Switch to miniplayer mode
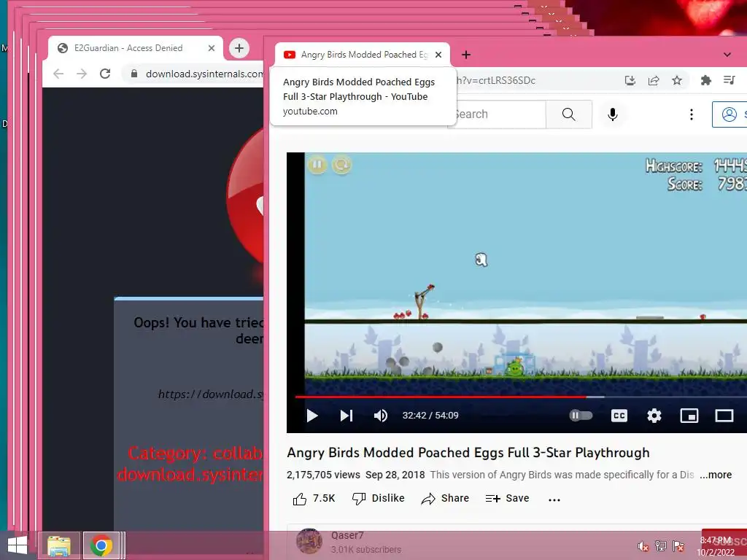The width and height of the screenshot is (747, 560). coord(689,416)
